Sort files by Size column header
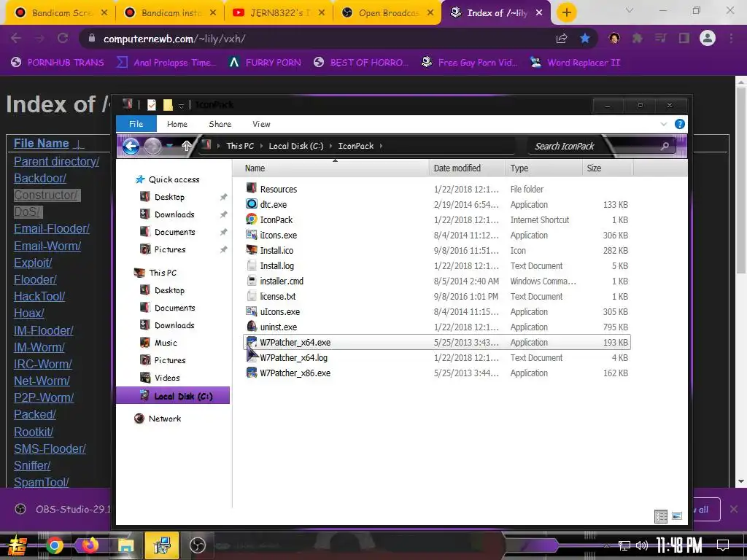Viewport: 747px width, 560px height. 608,168
